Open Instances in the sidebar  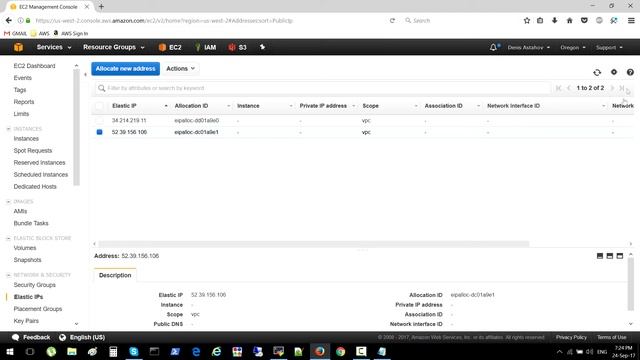(x=26, y=139)
